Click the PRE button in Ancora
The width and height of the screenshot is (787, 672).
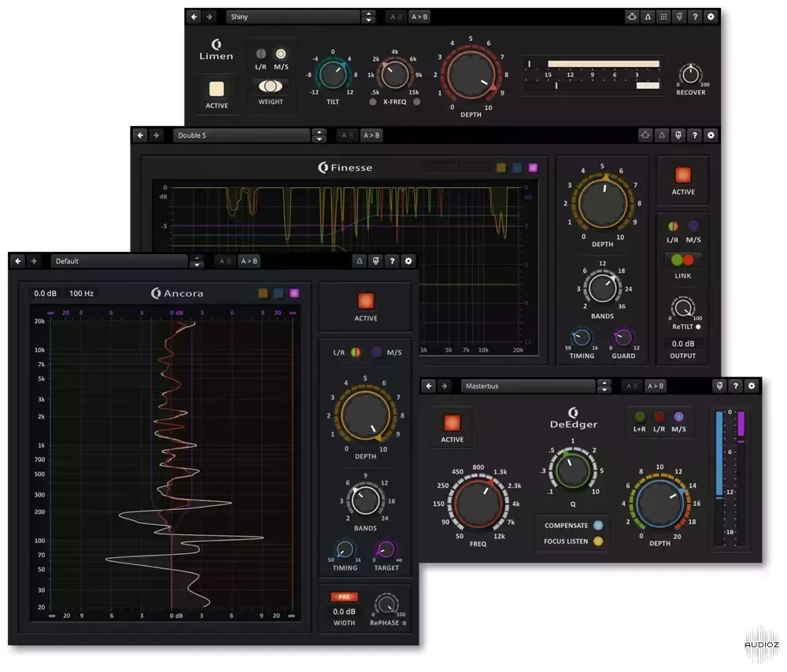coord(345,596)
